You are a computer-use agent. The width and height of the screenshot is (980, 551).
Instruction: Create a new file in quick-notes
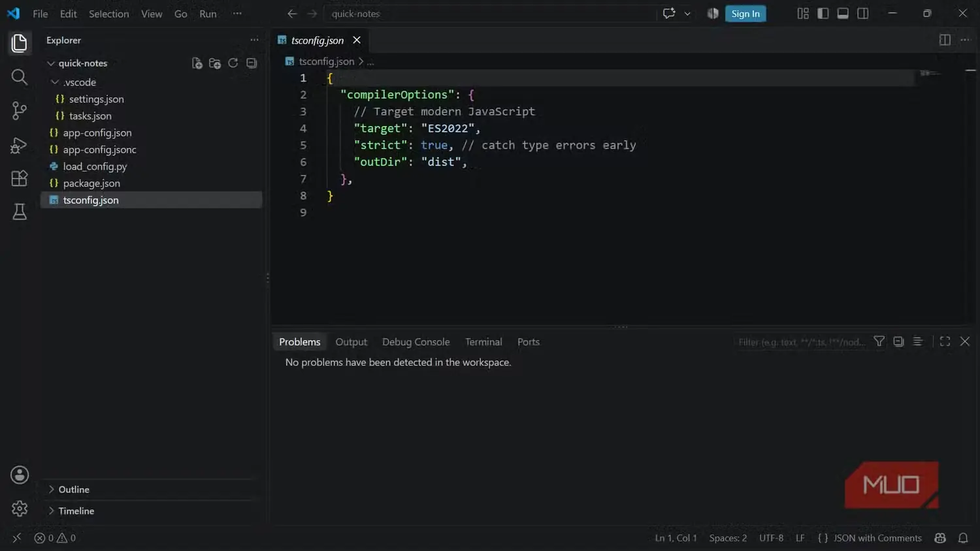(197, 63)
